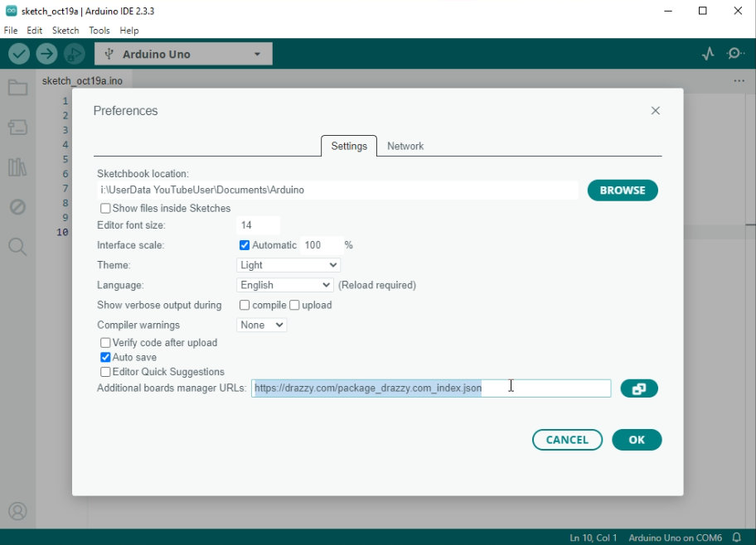Toggle Show files inside Sketches

(105, 208)
